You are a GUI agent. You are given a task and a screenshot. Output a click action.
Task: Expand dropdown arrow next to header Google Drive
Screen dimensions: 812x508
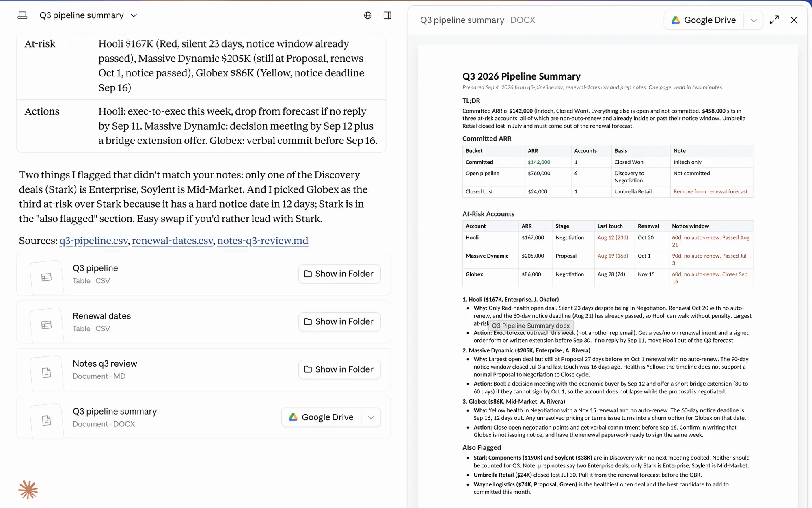tap(754, 20)
